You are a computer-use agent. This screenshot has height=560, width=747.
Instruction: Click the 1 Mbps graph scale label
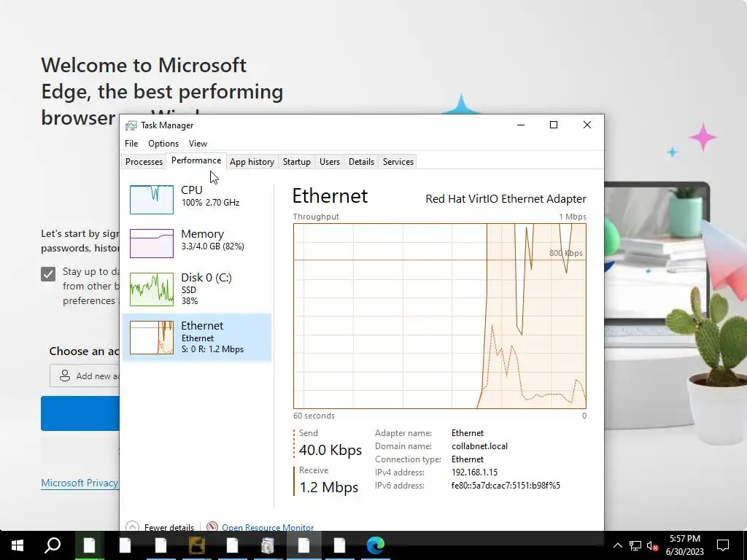tap(573, 217)
